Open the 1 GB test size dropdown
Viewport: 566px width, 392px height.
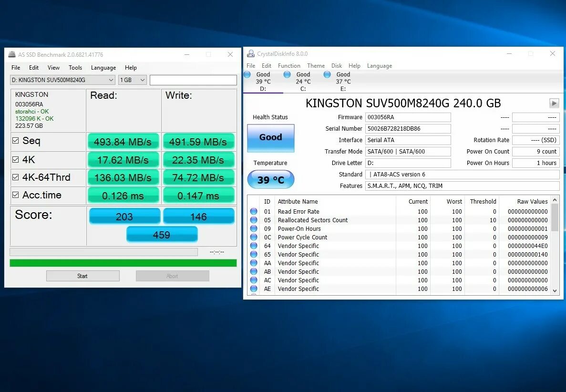point(133,80)
